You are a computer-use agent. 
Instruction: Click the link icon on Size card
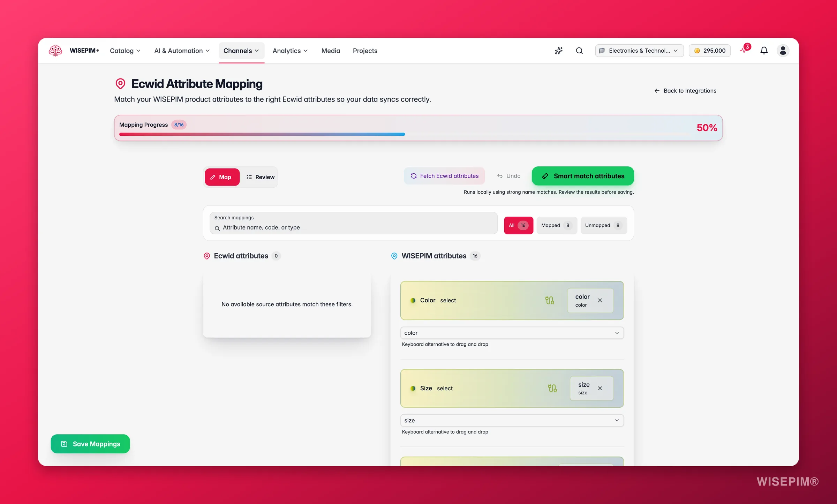click(552, 388)
